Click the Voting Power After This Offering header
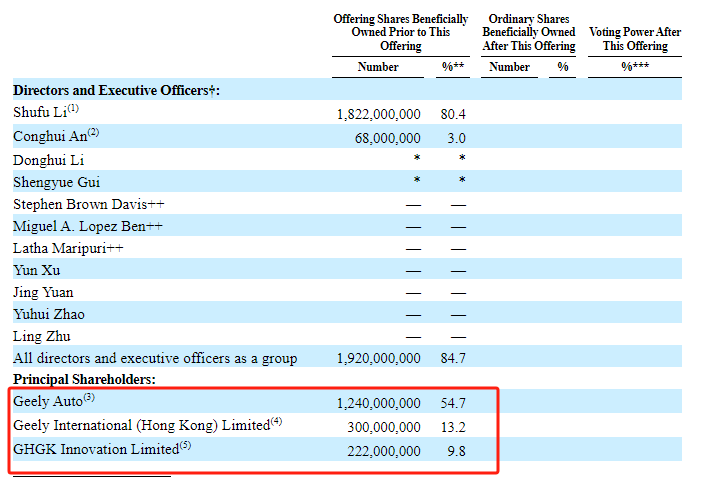 (x=635, y=39)
